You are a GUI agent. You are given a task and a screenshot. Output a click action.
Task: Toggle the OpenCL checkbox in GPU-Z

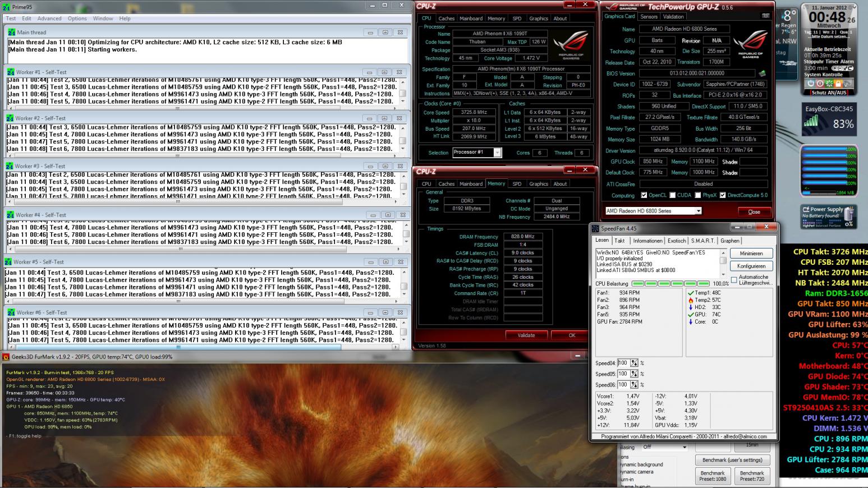pyautogui.click(x=644, y=195)
